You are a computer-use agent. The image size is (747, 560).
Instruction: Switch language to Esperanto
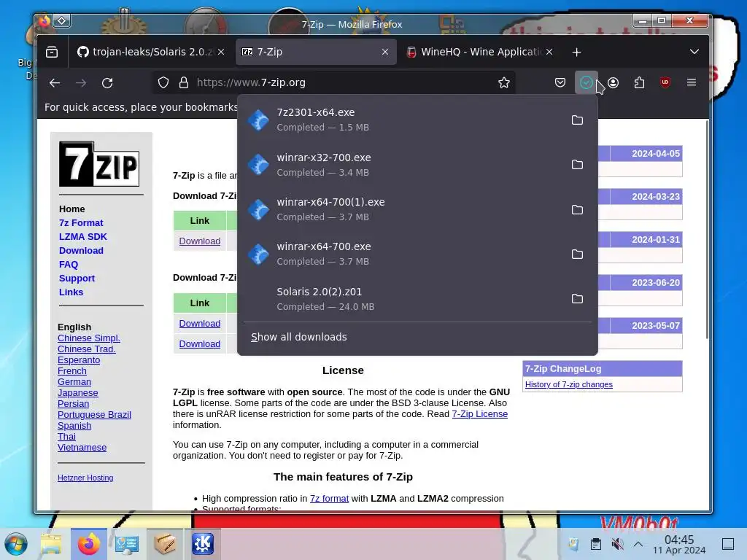coord(79,360)
